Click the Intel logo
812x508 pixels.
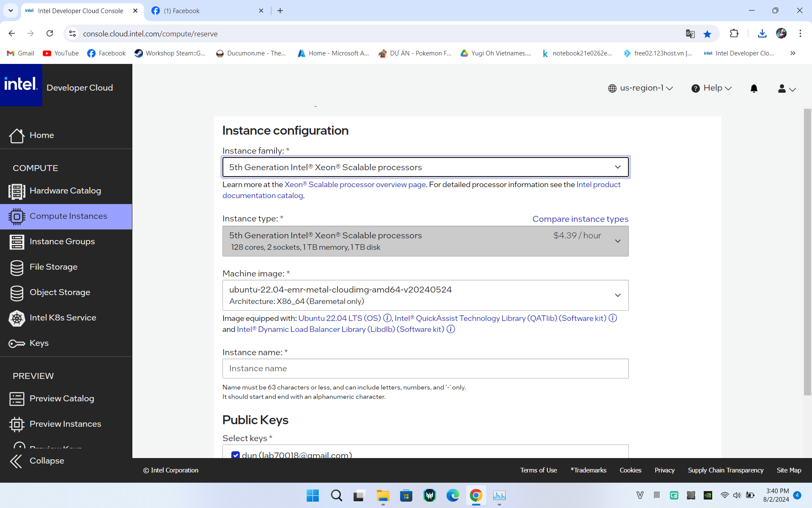click(21, 85)
